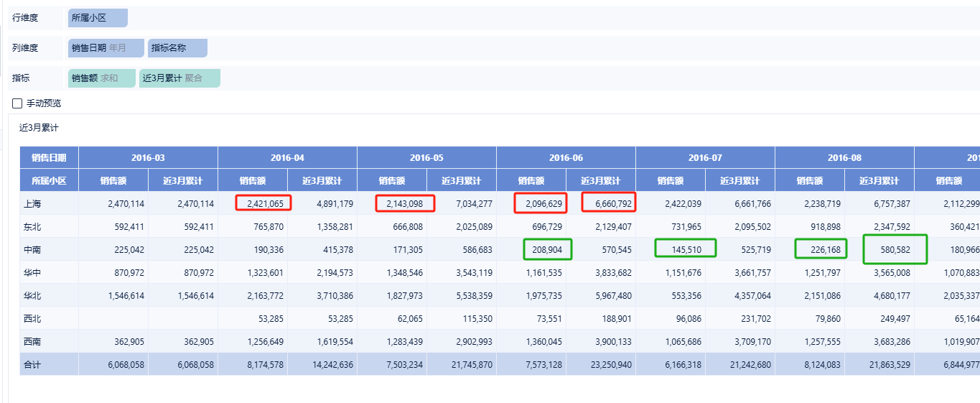Image resolution: width=980 pixels, height=403 pixels.
Task: Click the 销售额 求和 metric pill
Action: click(101, 78)
